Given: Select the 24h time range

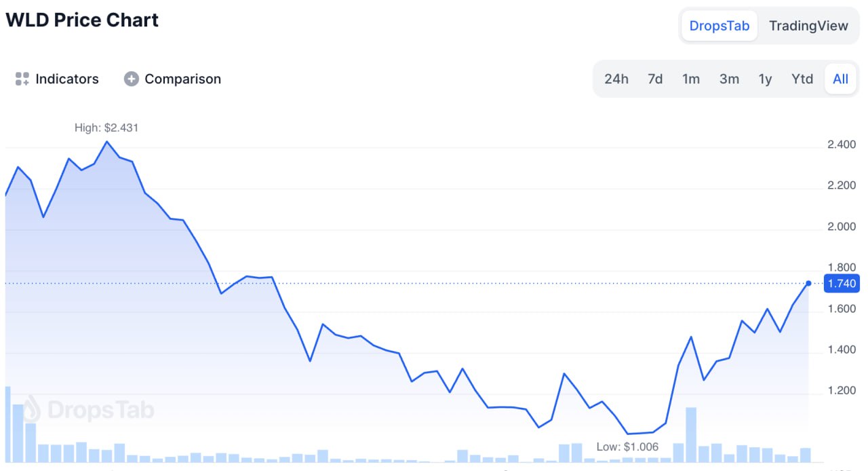Looking at the screenshot, I should [616, 79].
